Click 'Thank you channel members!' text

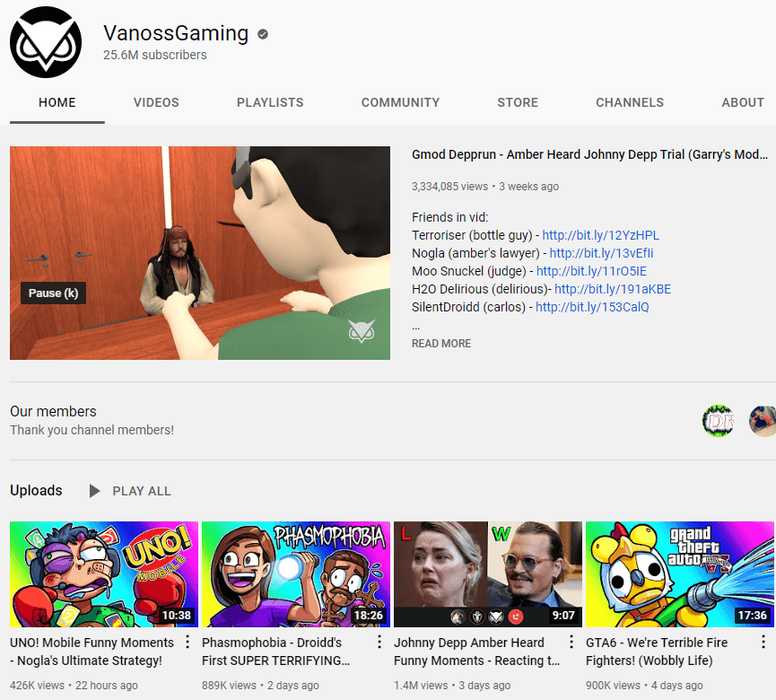(92, 430)
